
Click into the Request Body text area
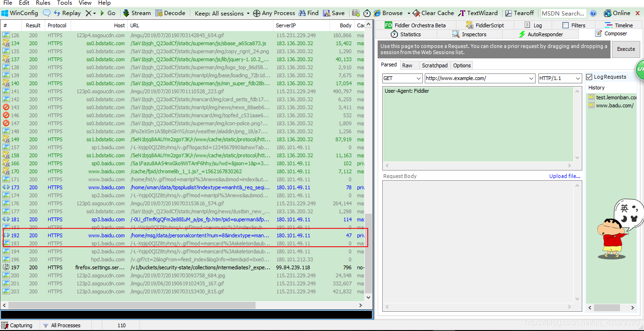click(x=479, y=242)
